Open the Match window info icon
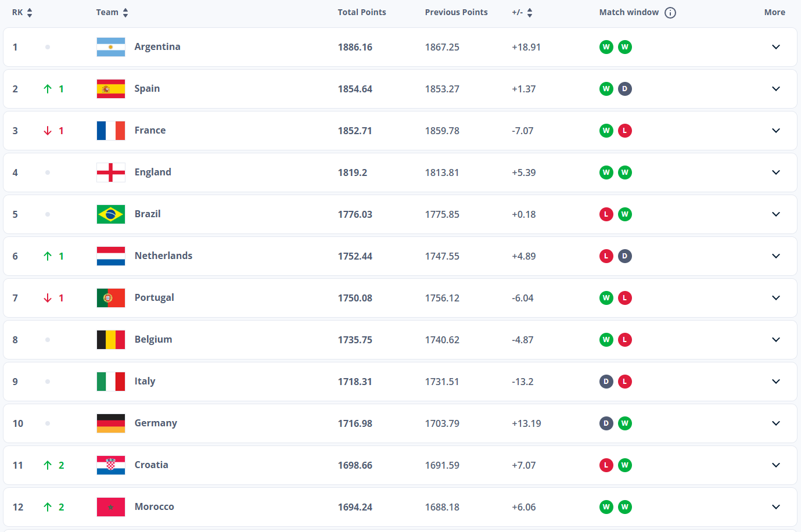Screen dimensions: 801x532 pos(670,12)
